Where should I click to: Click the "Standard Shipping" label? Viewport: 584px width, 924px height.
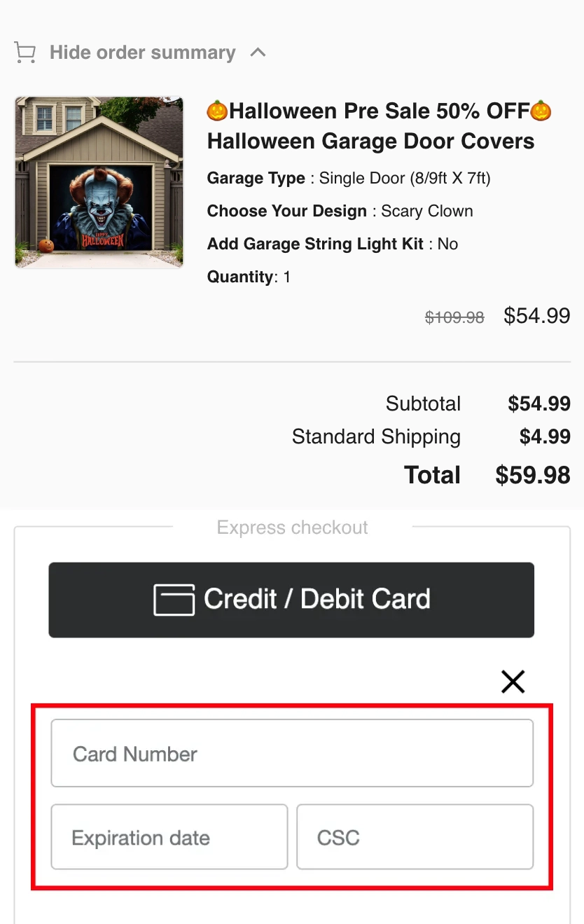[x=376, y=437]
